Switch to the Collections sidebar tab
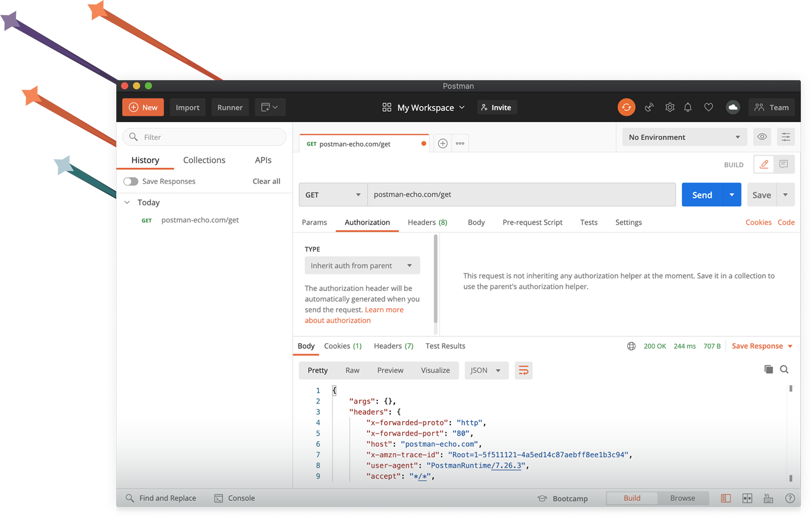812x518 pixels. (204, 160)
